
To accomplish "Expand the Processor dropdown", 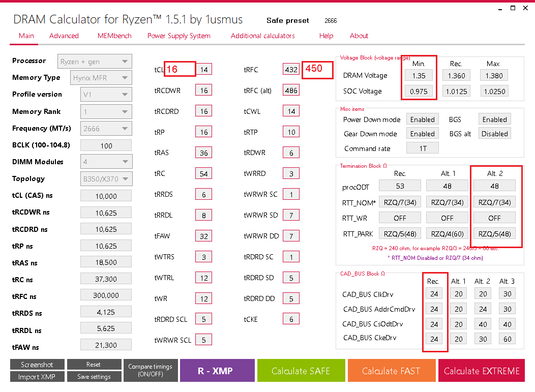I will (95, 62).
